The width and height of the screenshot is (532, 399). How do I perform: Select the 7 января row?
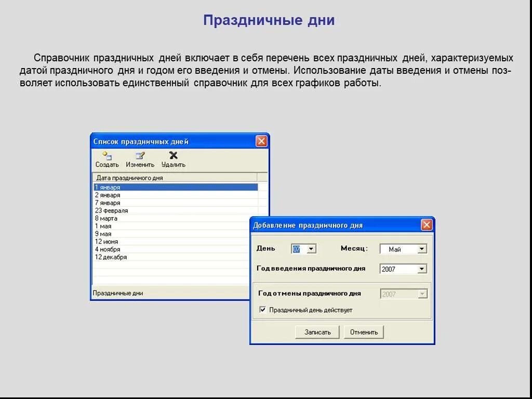[x=176, y=203]
